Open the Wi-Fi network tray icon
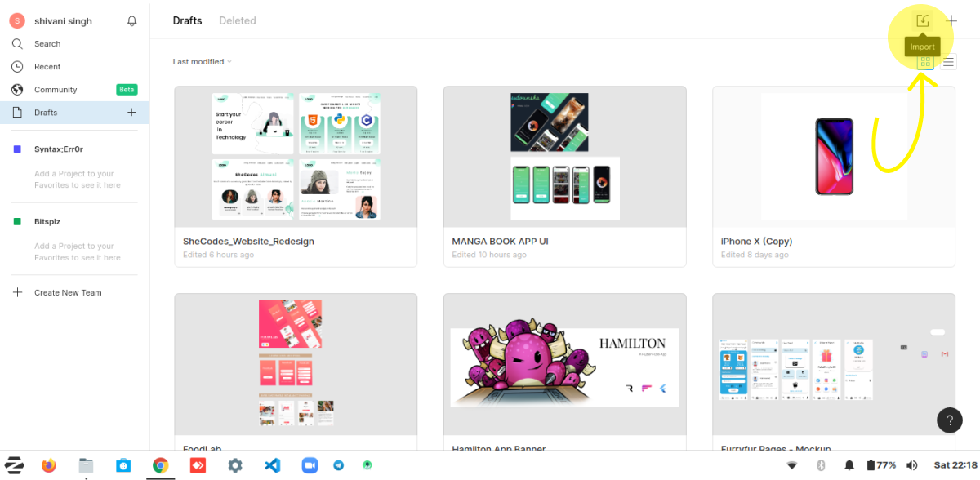The image size is (980, 480). click(791, 465)
